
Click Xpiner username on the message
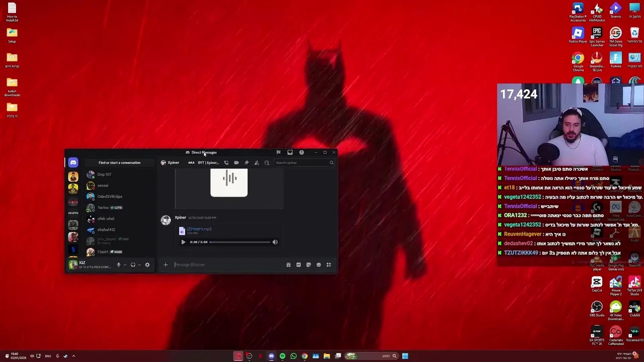[x=180, y=218]
